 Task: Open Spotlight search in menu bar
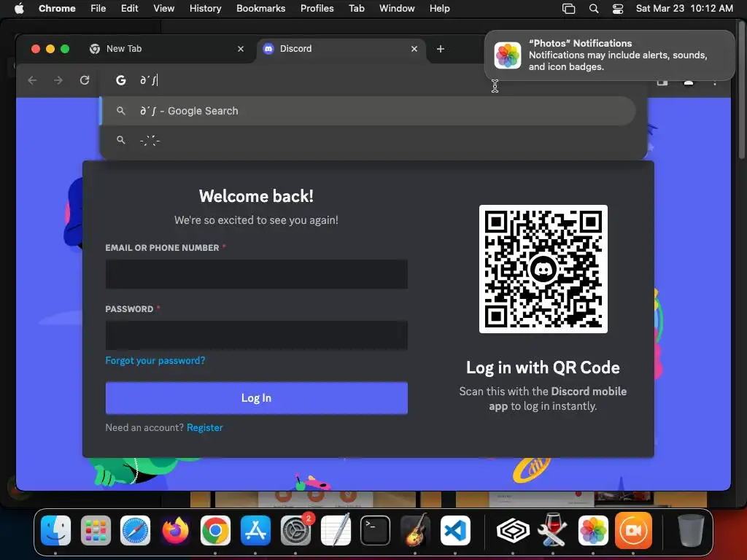coord(594,9)
